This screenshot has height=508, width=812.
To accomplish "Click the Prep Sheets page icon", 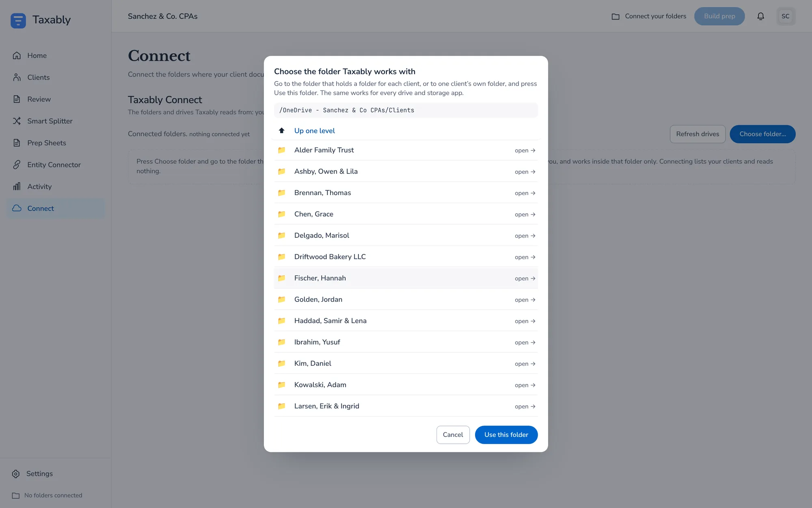I will pyautogui.click(x=17, y=143).
